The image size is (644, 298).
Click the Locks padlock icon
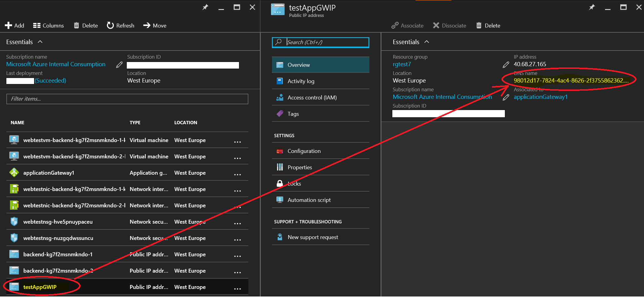pos(280,183)
